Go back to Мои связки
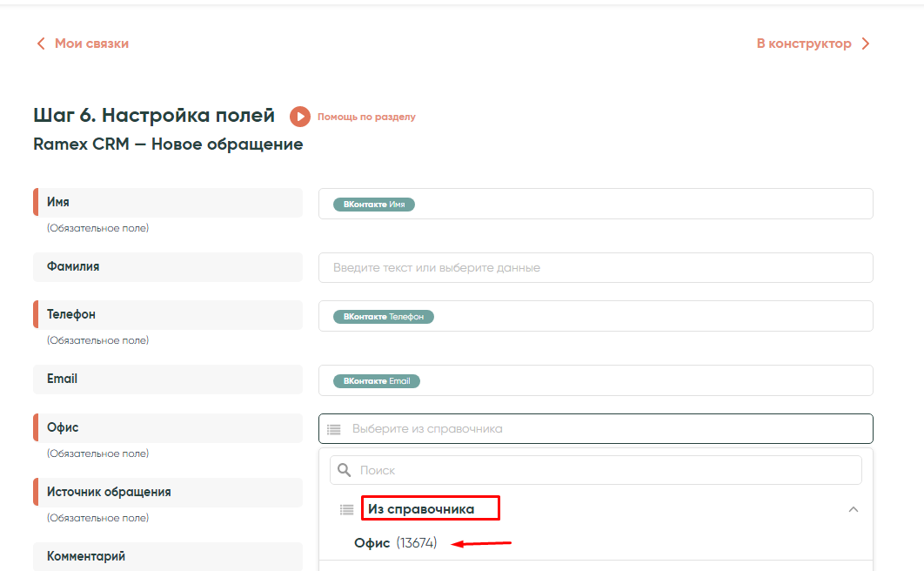The height and width of the screenshot is (571, 924). pos(91,44)
